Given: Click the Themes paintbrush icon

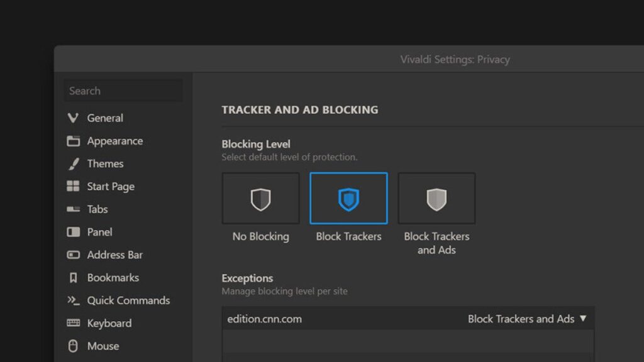Looking at the screenshot, I should pyautogui.click(x=73, y=164).
